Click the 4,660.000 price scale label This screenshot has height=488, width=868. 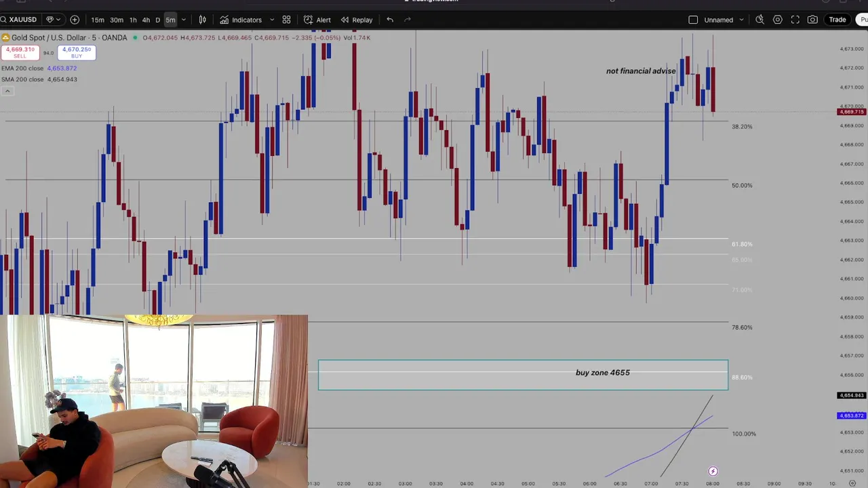click(852, 298)
